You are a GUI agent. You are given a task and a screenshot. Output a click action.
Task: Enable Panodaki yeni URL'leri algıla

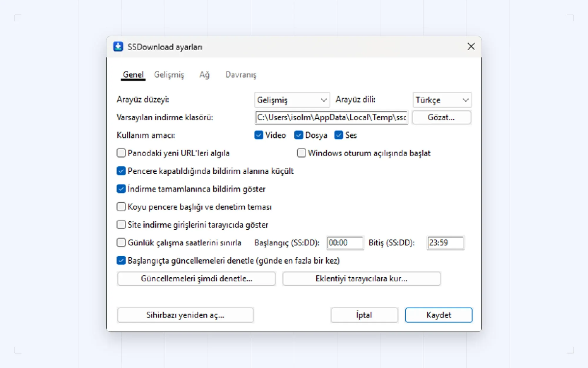[121, 153]
